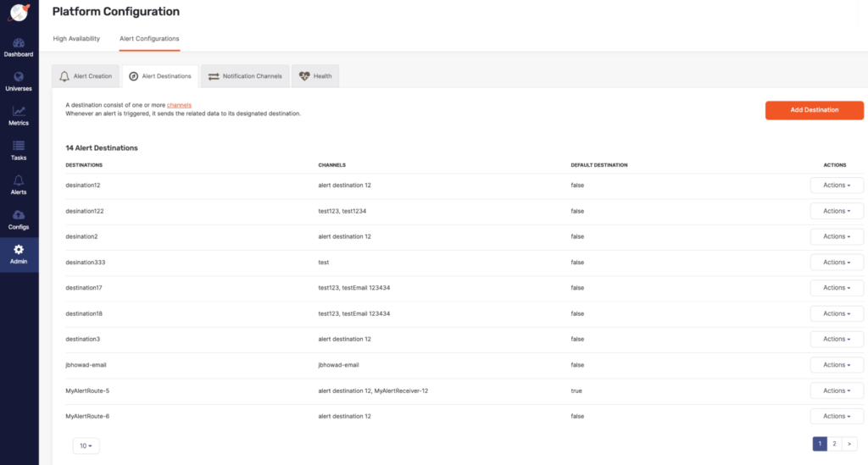868x465 pixels.
Task: Click channels cell 'alert destination 12, MyAlertReceiver-12'
Action: click(x=373, y=391)
